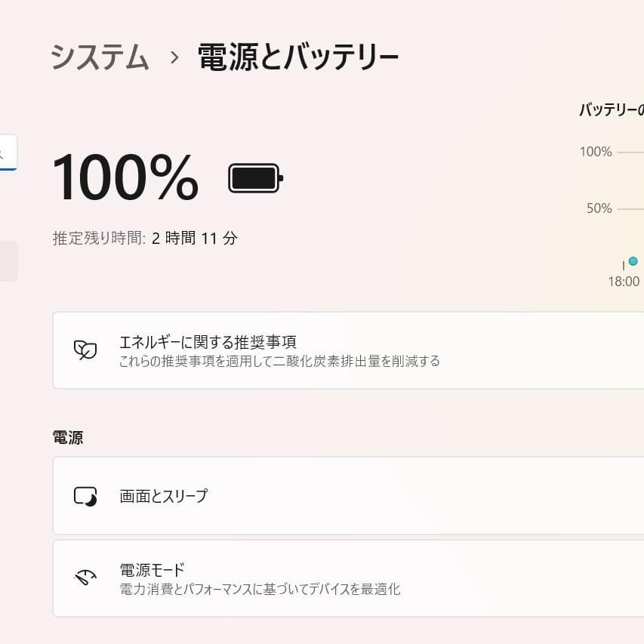
Task: Click the 18:00 marker on the battery chart
Action: coord(624,281)
